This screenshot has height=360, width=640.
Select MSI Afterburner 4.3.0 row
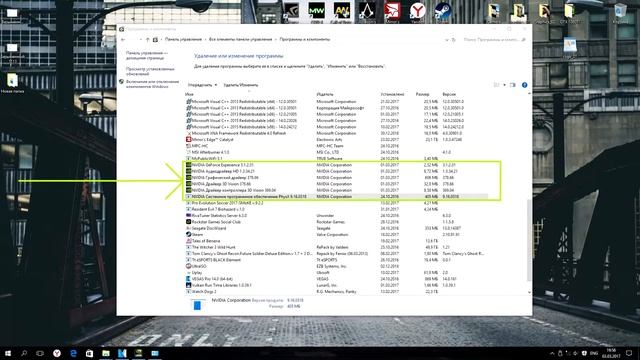[337, 152]
